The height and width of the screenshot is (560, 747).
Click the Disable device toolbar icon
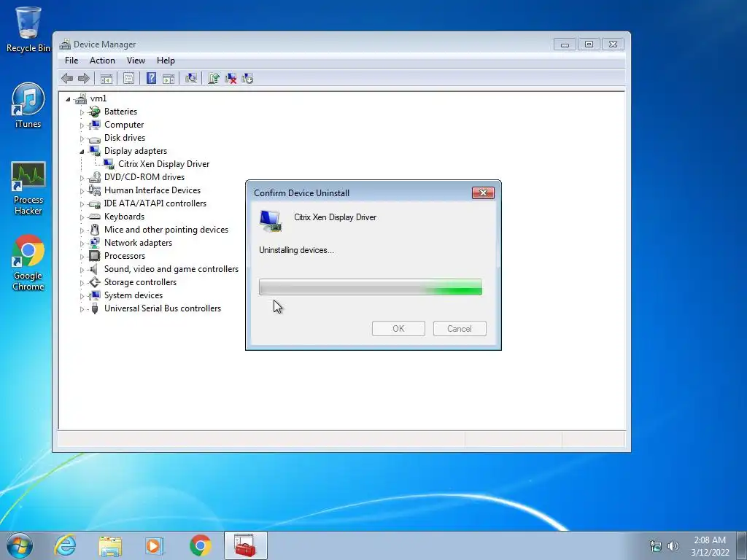coord(247,79)
